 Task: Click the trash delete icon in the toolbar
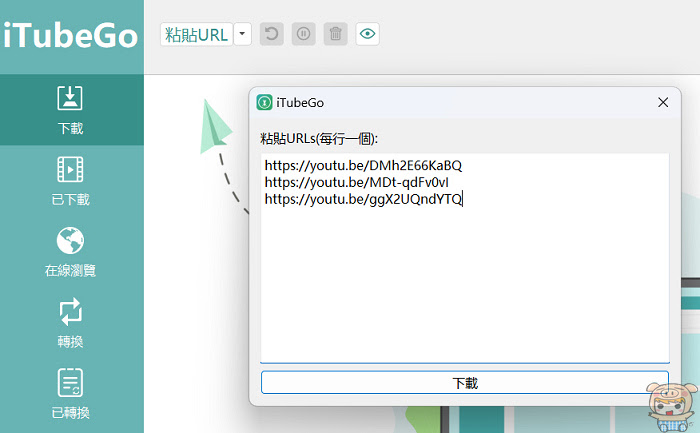tap(335, 34)
